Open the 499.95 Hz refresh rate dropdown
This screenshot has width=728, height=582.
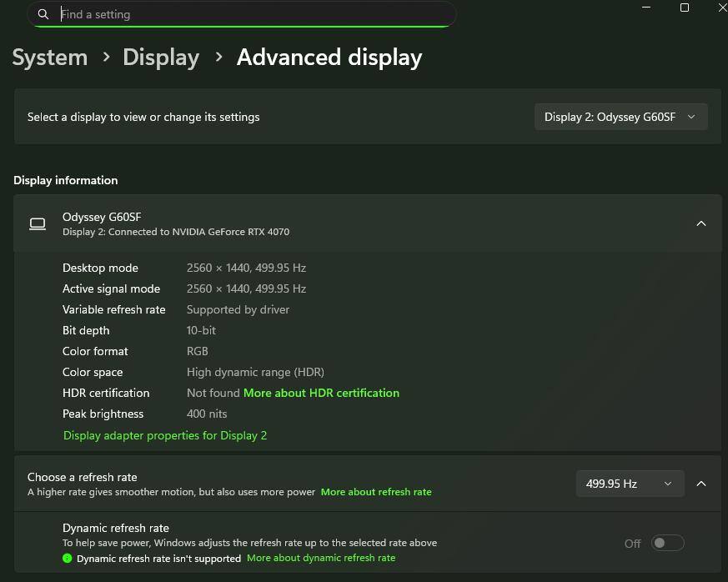point(629,484)
